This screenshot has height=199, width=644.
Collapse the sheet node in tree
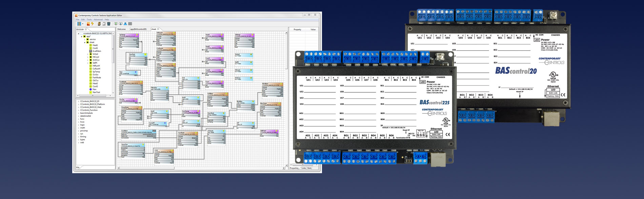pos(85,42)
